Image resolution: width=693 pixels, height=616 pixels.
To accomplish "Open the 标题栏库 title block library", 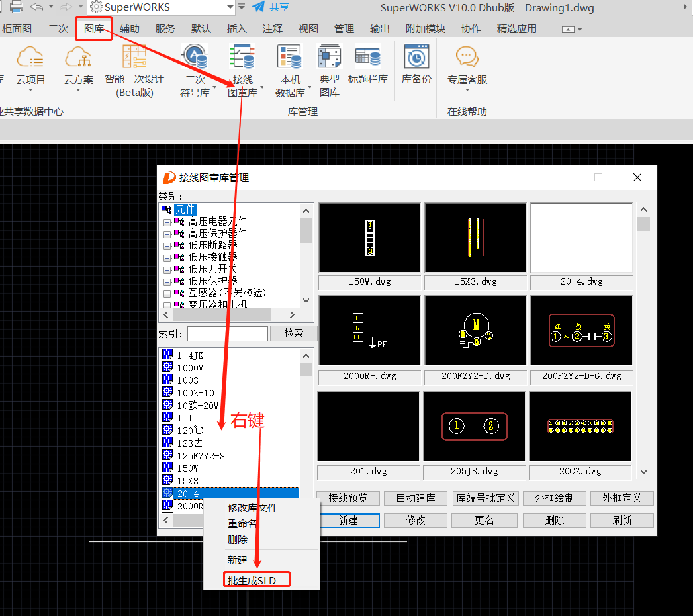I will pos(368,65).
